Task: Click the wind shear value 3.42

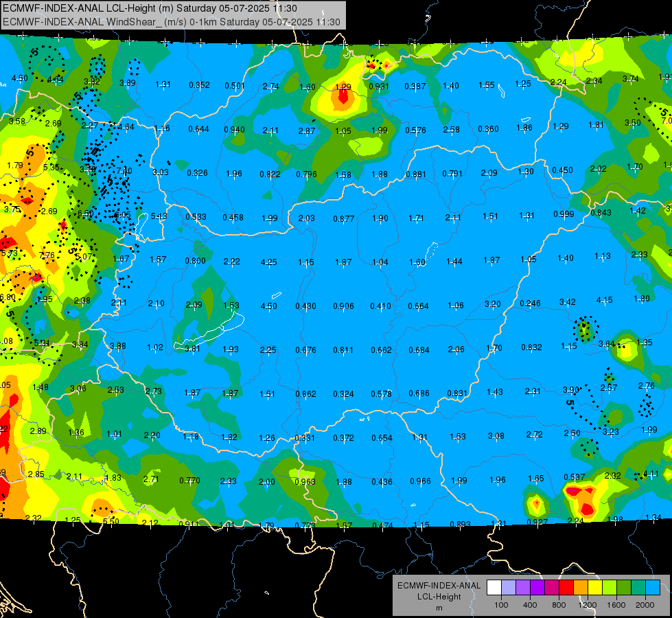Action: click(568, 302)
